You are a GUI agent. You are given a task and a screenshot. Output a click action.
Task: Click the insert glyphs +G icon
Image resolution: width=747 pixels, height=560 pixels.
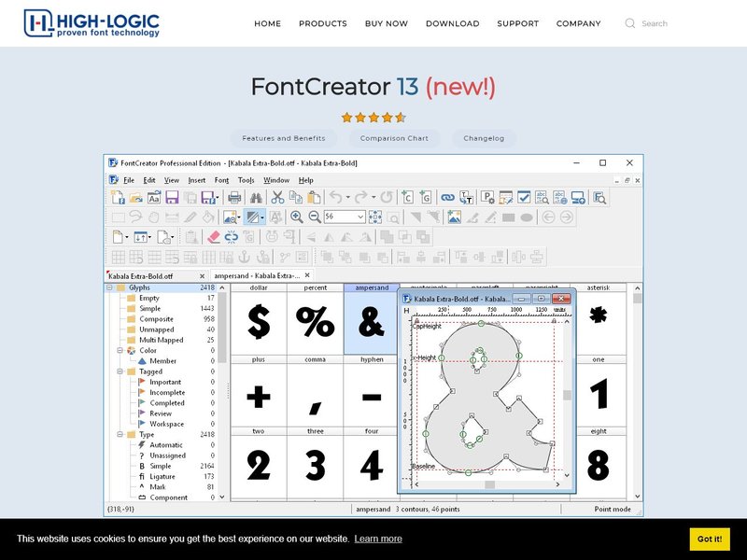(426, 197)
